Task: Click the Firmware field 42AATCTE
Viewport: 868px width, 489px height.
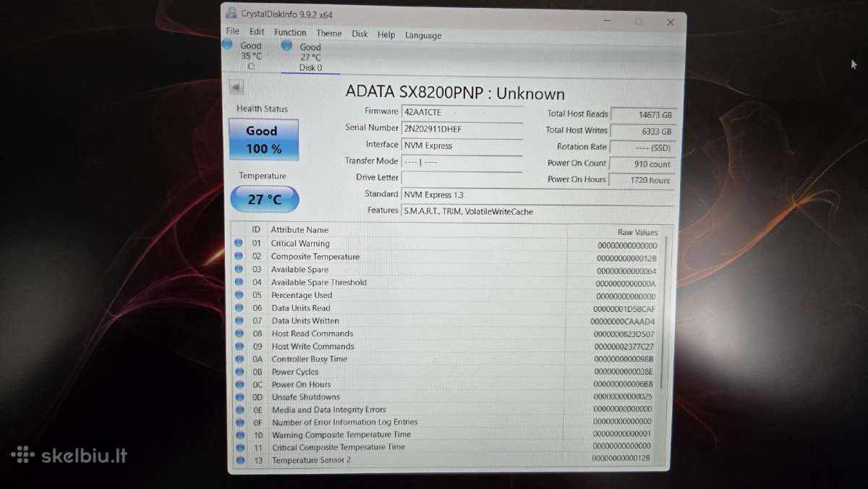Action: point(461,112)
